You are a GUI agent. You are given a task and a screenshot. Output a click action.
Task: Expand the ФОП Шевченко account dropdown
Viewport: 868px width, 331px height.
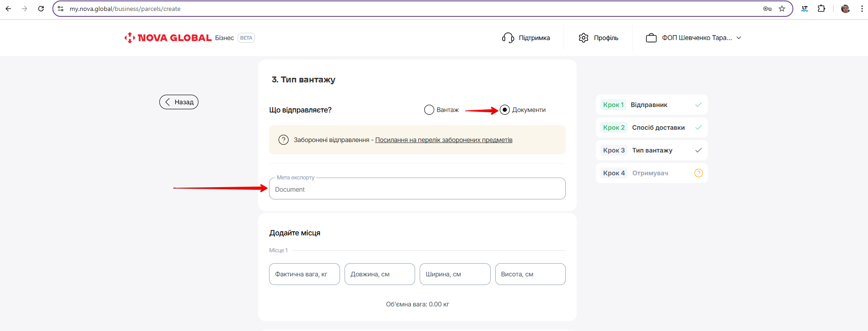click(x=739, y=38)
